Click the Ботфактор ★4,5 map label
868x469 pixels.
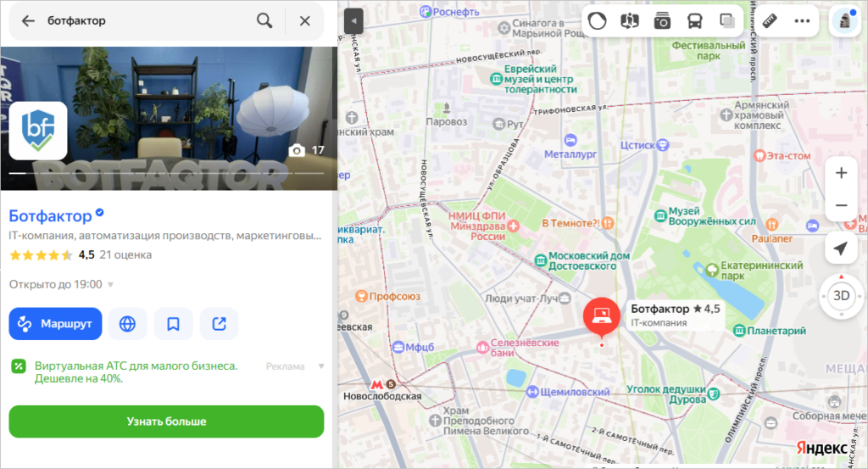coord(676,315)
